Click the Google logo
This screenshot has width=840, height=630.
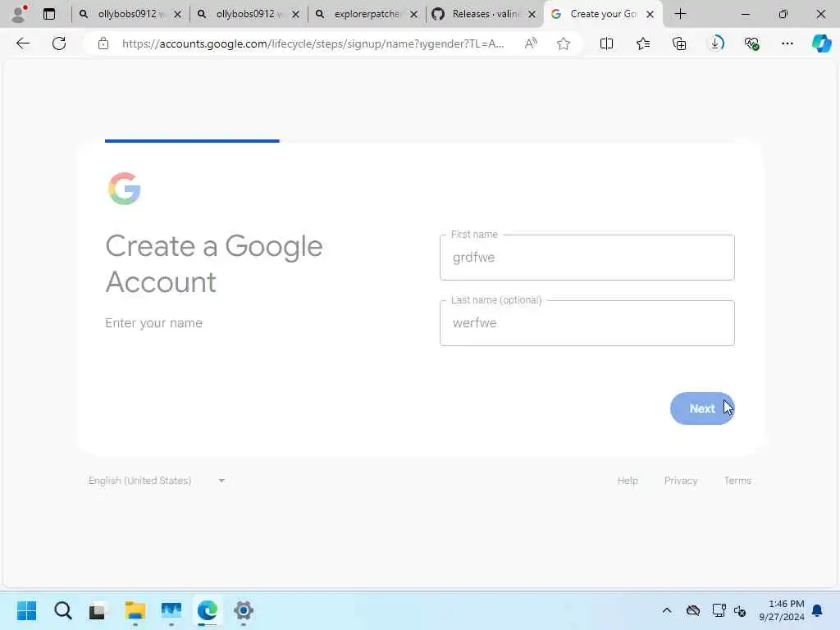(x=125, y=189)
